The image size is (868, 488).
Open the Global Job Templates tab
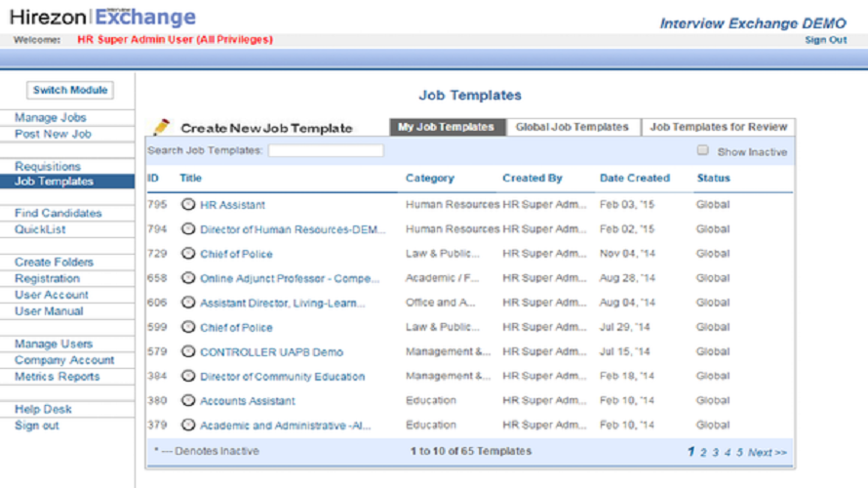pyautogui.click(x=572, y=127)
